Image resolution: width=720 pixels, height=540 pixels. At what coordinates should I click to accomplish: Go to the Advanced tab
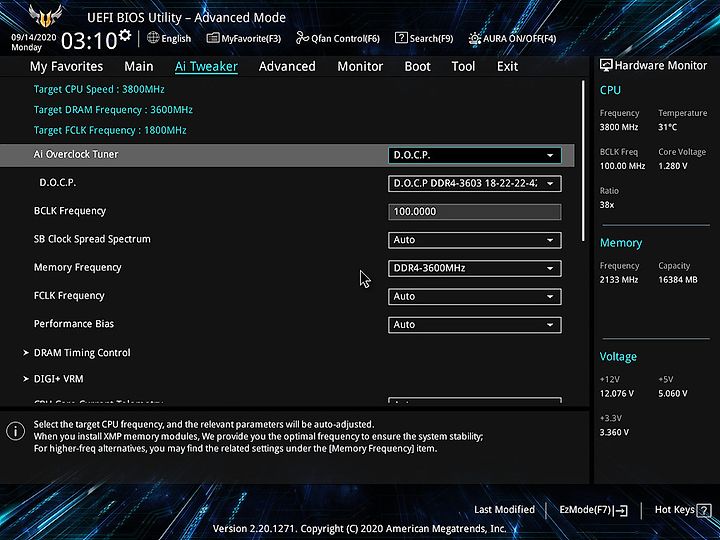[x=287, y=67]
